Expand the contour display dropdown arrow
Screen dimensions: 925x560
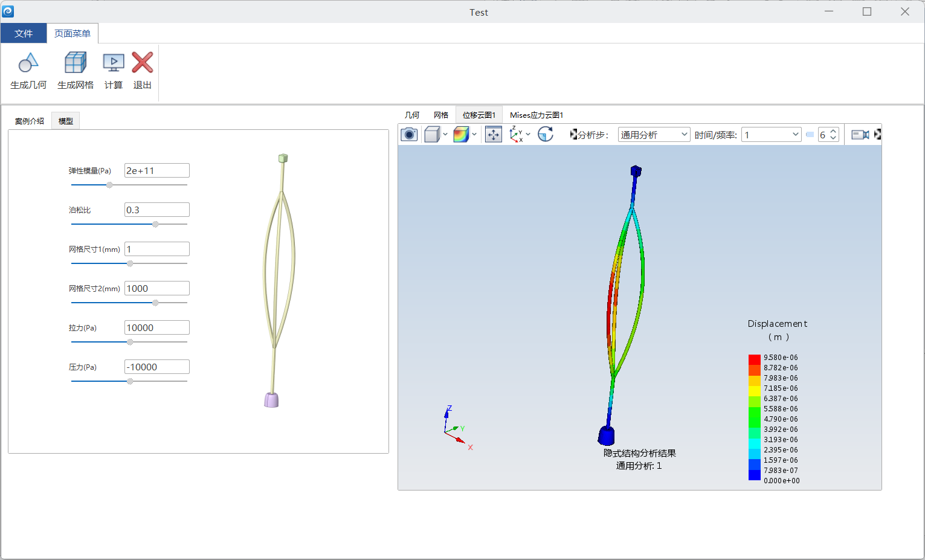point(474,134)
